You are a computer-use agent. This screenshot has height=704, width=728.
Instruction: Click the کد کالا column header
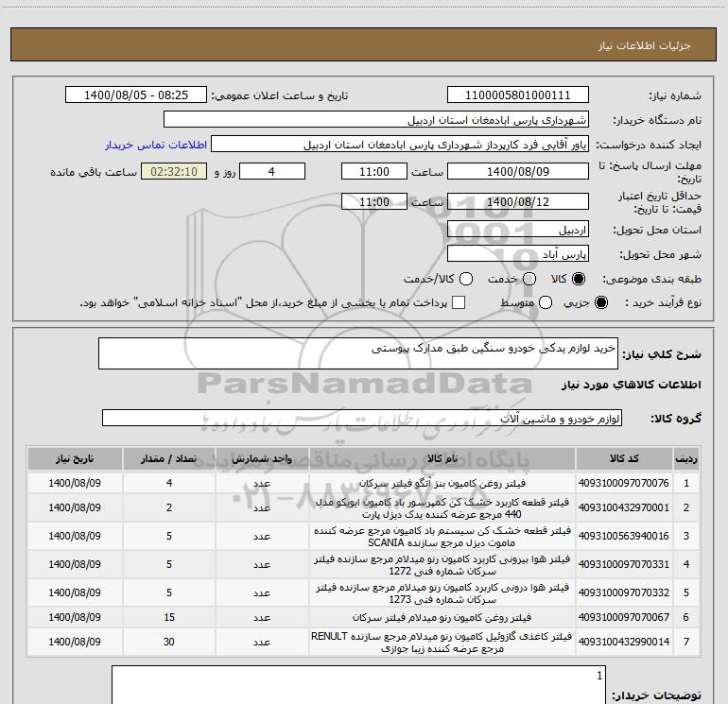(x=624, y=458)
